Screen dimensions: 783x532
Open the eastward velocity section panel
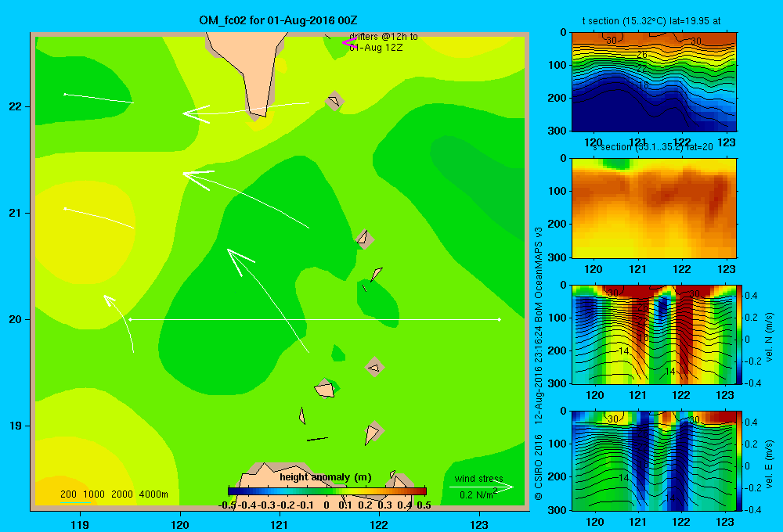[x=653, y=461]
